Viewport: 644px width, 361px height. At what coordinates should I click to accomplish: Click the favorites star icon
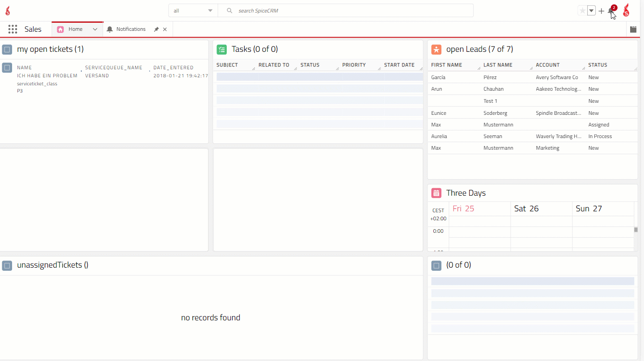pos(582,11)
